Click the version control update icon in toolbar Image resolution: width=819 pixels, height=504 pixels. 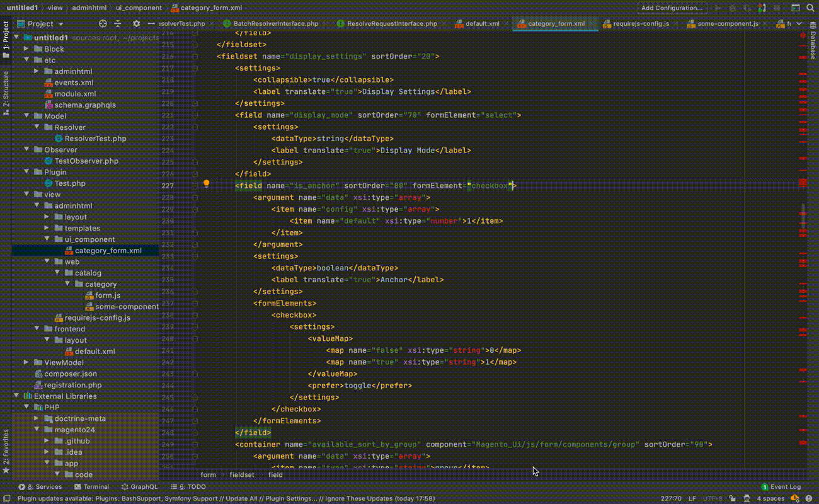(x=762, y=8)
